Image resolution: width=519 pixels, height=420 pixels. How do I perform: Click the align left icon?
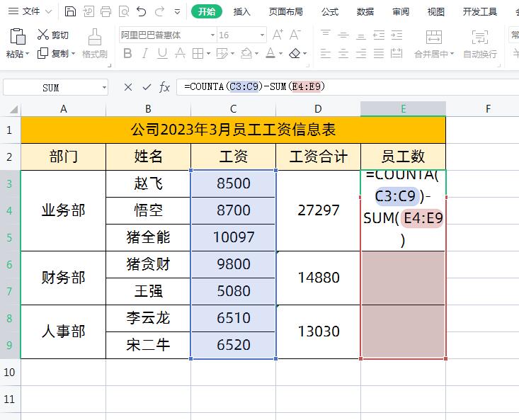pos(326,53)
